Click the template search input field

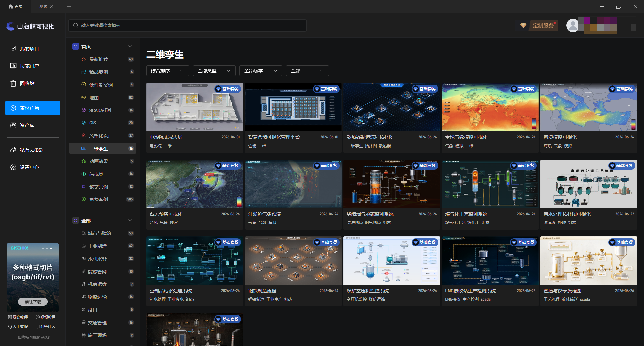(187, 25)
